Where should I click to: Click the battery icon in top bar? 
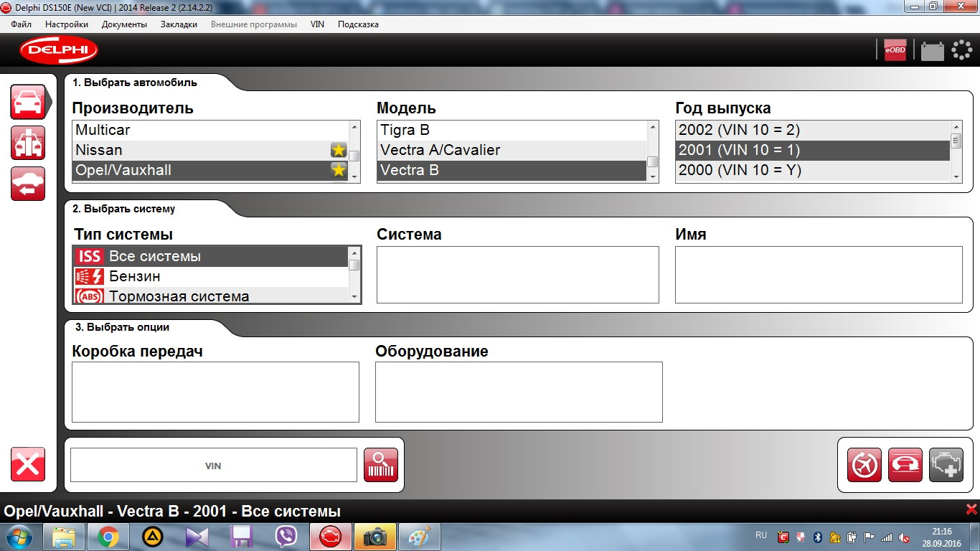[933, 50]
